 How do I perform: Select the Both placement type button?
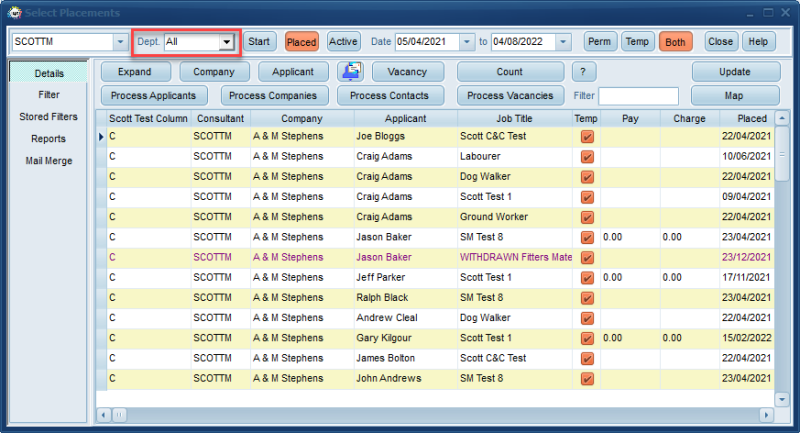676,42
